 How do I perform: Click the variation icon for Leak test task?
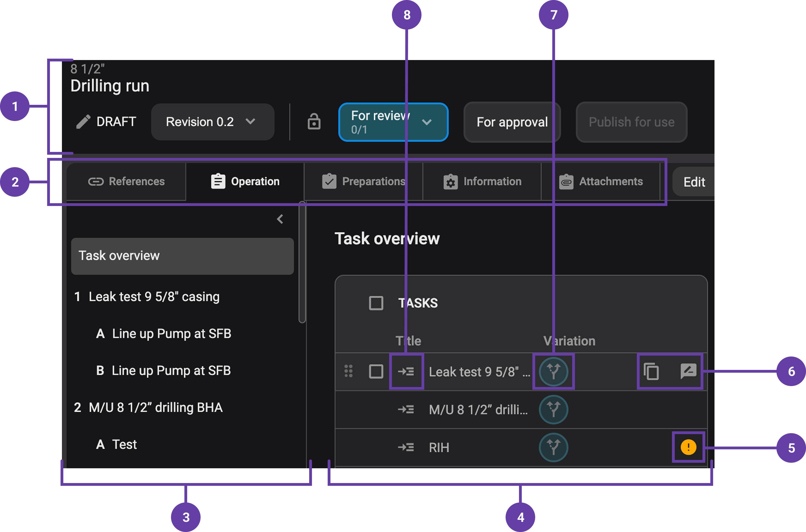click(x=553, y=372)
